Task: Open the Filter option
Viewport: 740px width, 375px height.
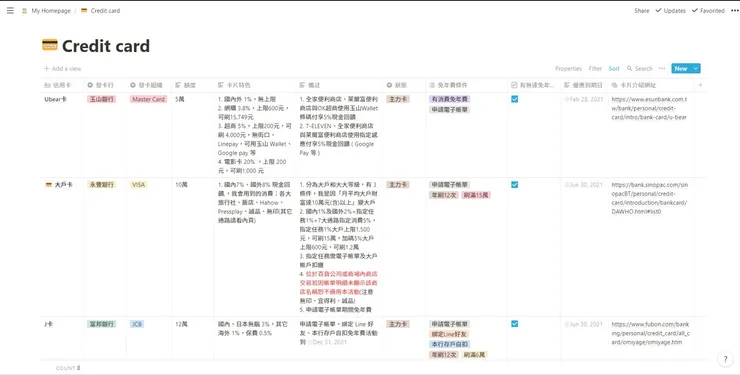Action: point(595,68)
